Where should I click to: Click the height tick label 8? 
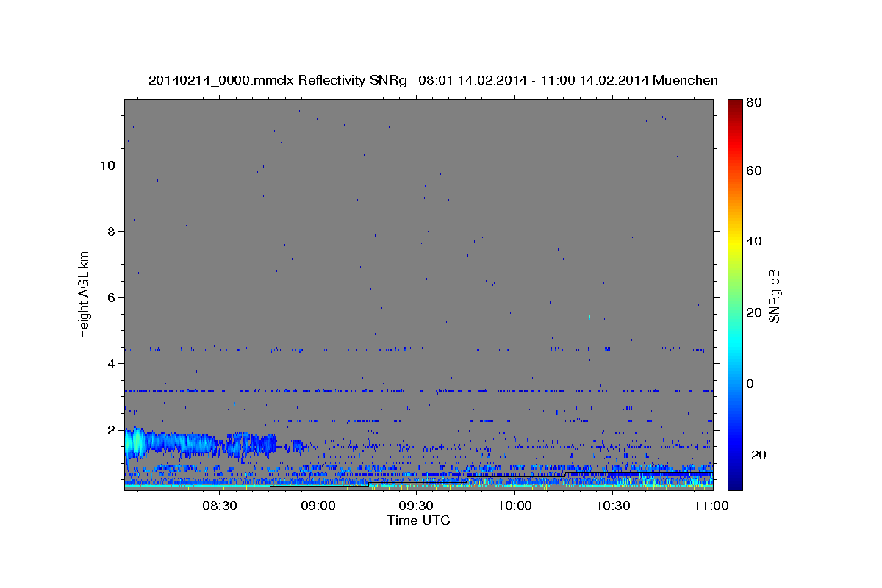pyautogui.click(x=112, y=231)
